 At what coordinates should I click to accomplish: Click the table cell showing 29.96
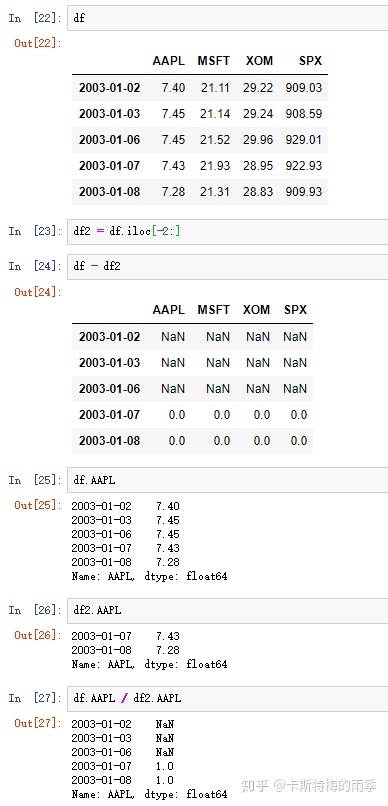click(x=258, y=140)
